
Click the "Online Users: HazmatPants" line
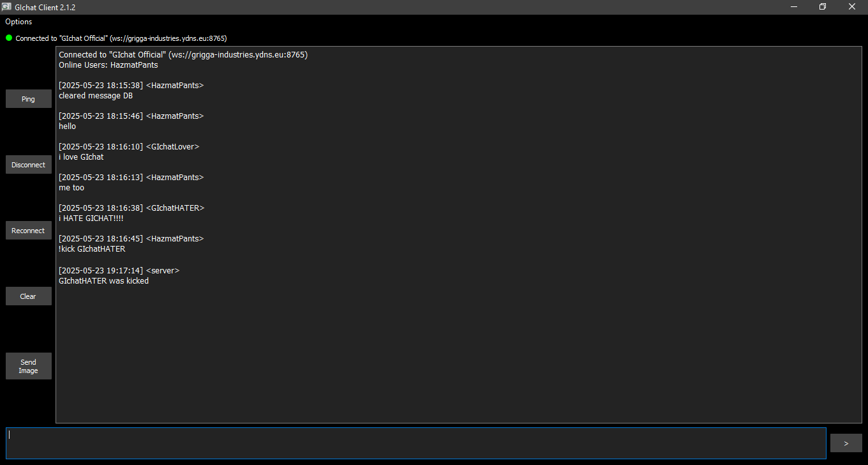click(108, 65)
